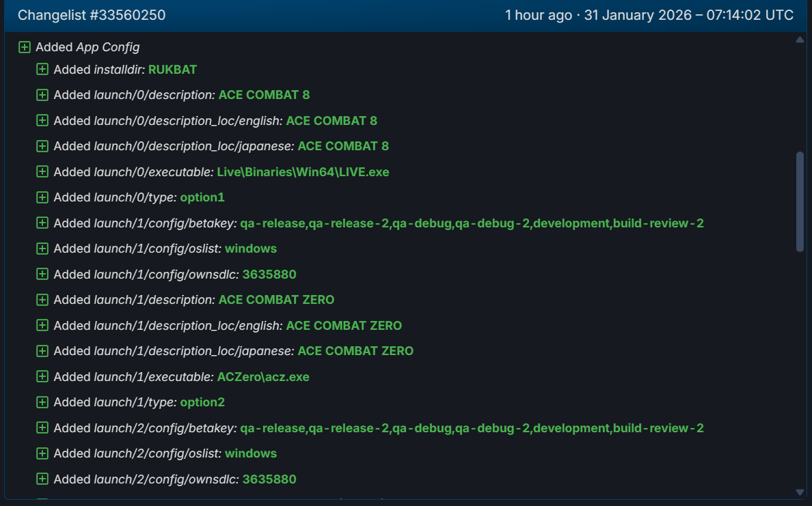This screenshot has width=812, height=506.
Task: Click plus icon beside launch/1/config/ownsdlc row
Action: point(42,275)
